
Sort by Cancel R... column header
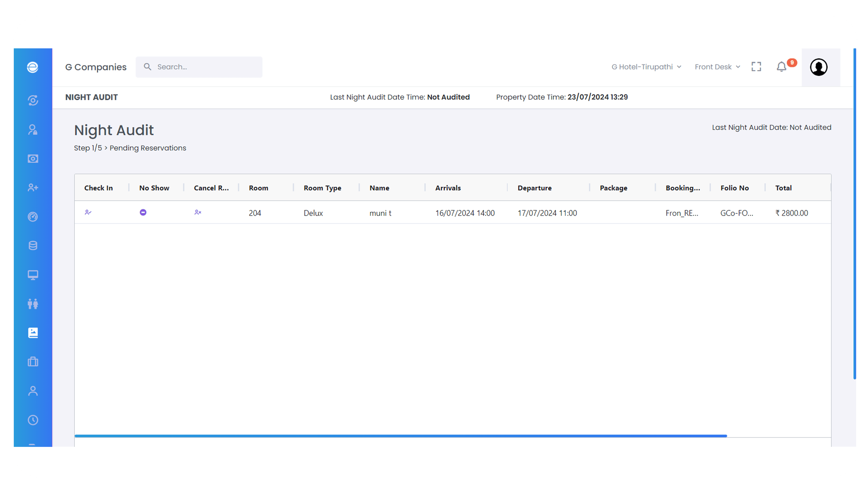211,188
